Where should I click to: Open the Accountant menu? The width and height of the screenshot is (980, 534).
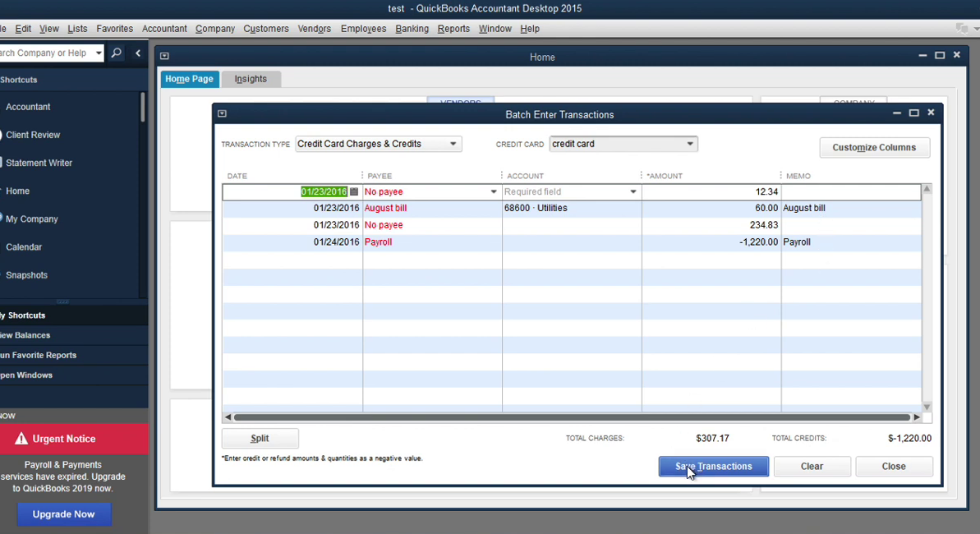[164, 29]
